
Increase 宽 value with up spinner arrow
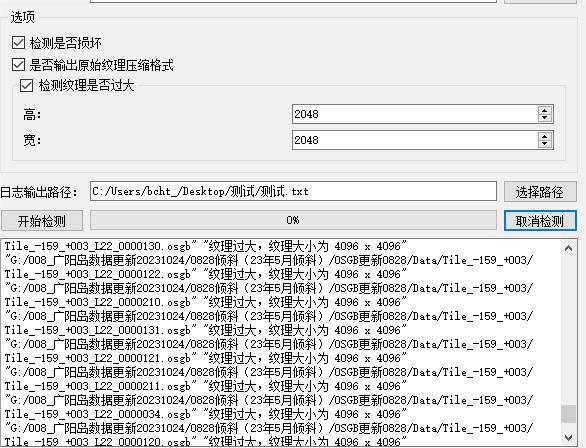[545, 136]
